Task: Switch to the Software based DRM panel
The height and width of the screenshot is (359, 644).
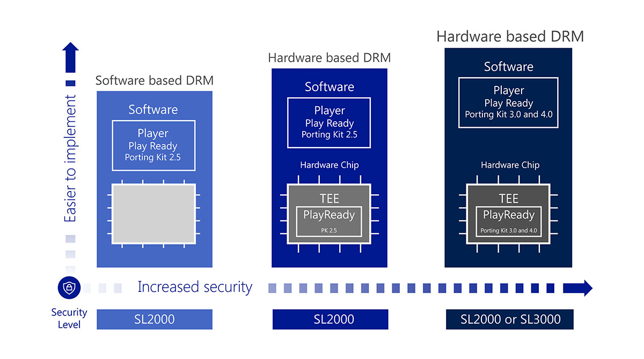Action: 154,177
